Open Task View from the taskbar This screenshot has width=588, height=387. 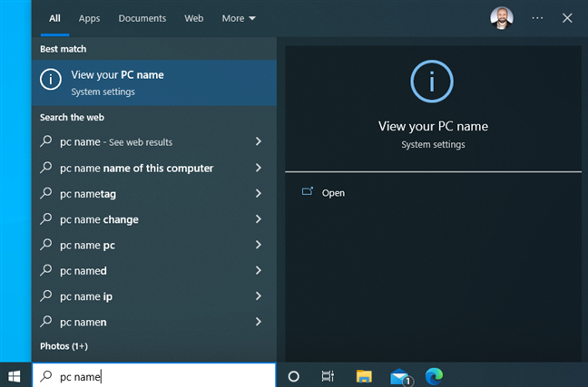pos(328,375)
